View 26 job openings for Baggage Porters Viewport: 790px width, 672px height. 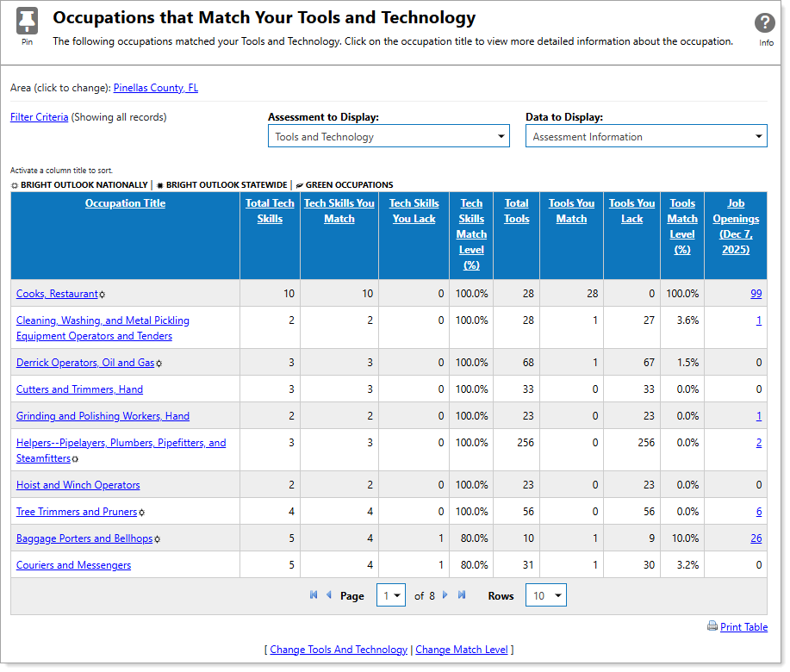pos(756,538)
